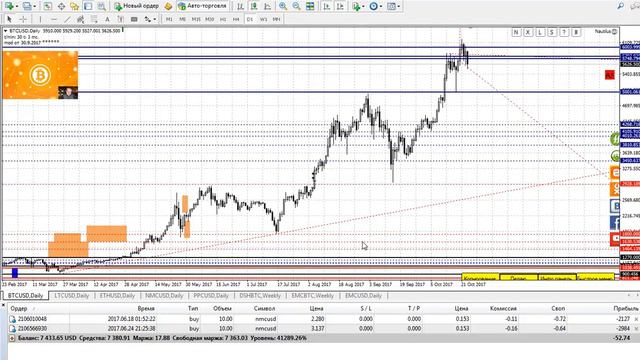Select the cursor arrow tool
This screenshot has height=360, width=640.
point(9,19)
